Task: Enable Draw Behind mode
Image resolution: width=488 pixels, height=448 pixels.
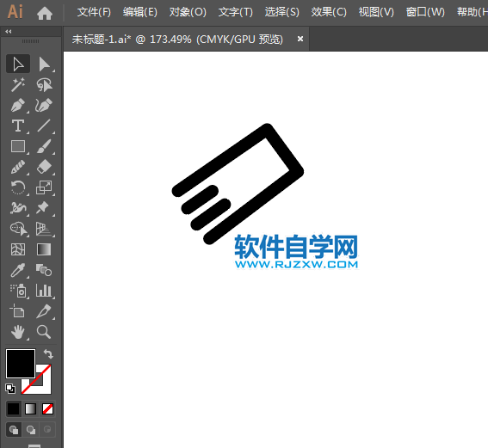Action: (x=31, y=430)
